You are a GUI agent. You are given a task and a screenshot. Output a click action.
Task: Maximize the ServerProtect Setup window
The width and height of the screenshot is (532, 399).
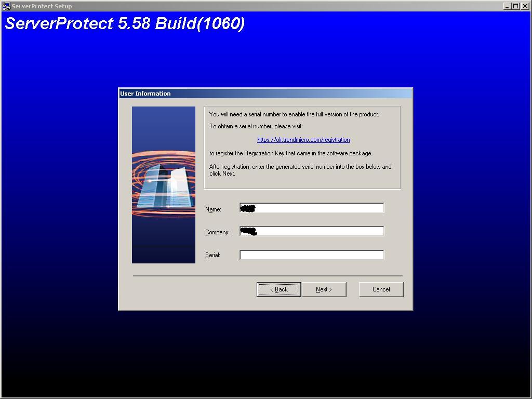[516, 6]
